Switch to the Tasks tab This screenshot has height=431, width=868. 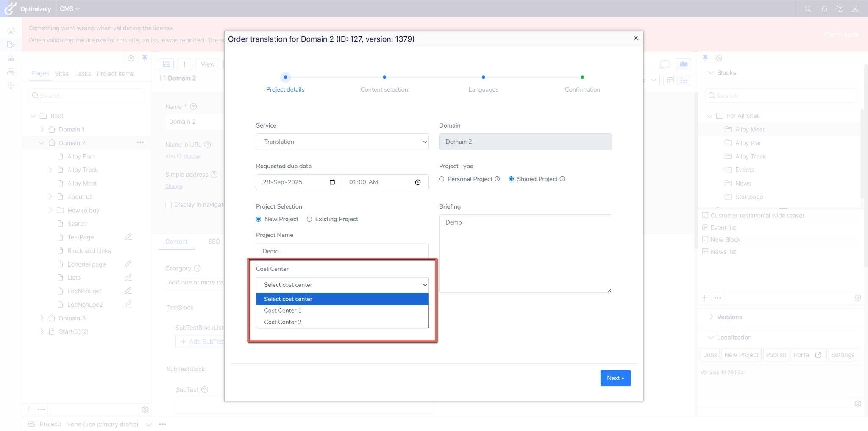point(83,74)
